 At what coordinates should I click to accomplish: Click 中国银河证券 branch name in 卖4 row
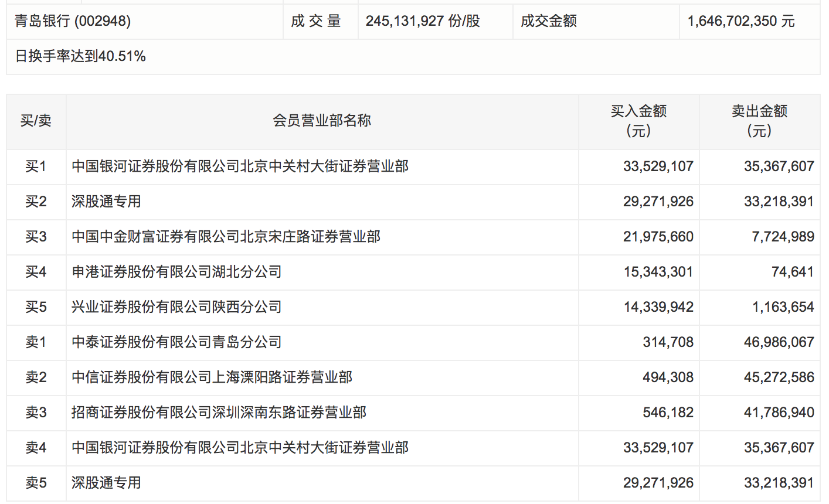point(240,448)
